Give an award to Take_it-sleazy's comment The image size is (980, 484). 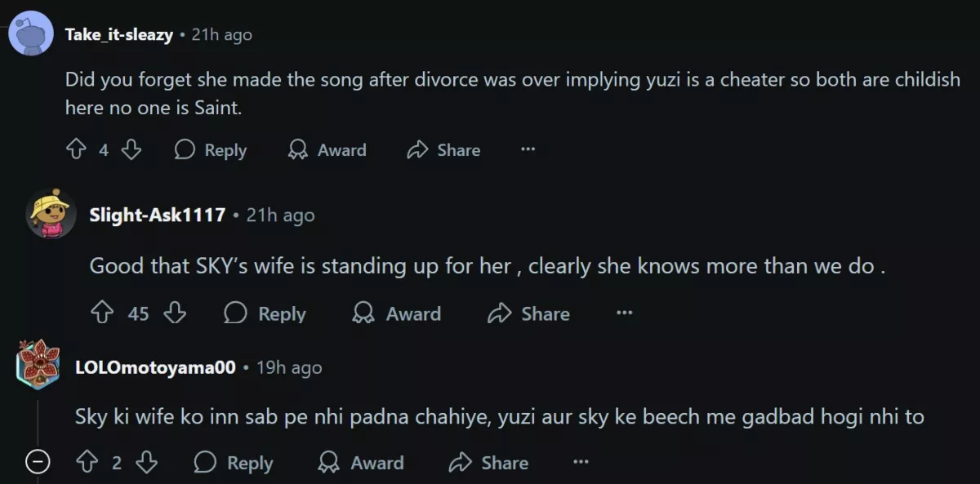327,150
